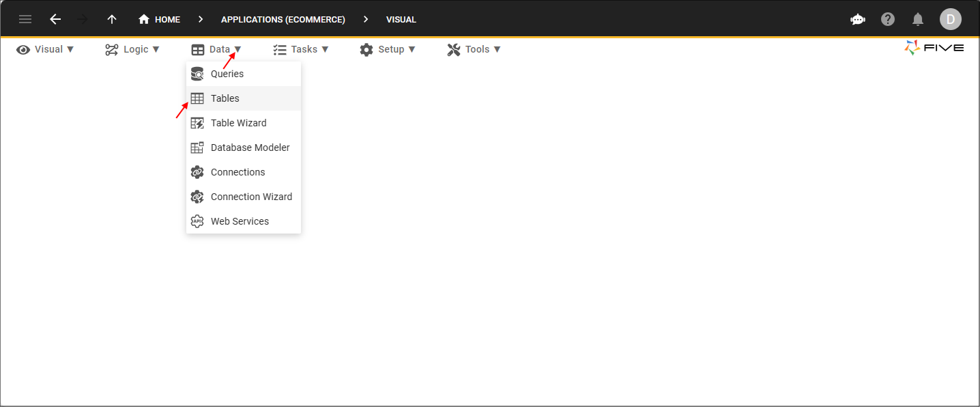Go to HOME breadcrumb link
This screenshot has height=407, width=980.
[x=160, y=19]
